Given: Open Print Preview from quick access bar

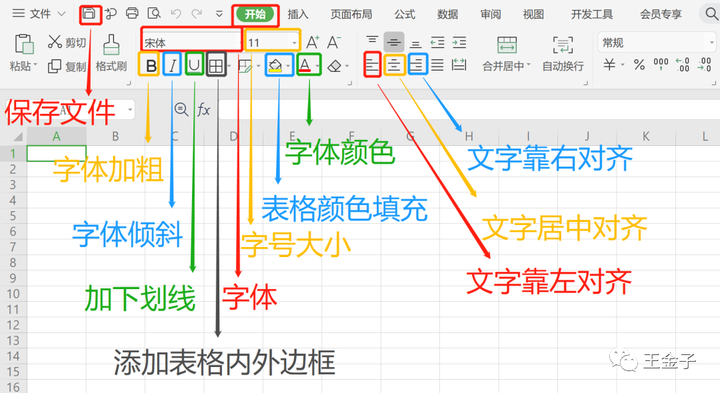Looking at the screenshot, I should tap(154, 13).
